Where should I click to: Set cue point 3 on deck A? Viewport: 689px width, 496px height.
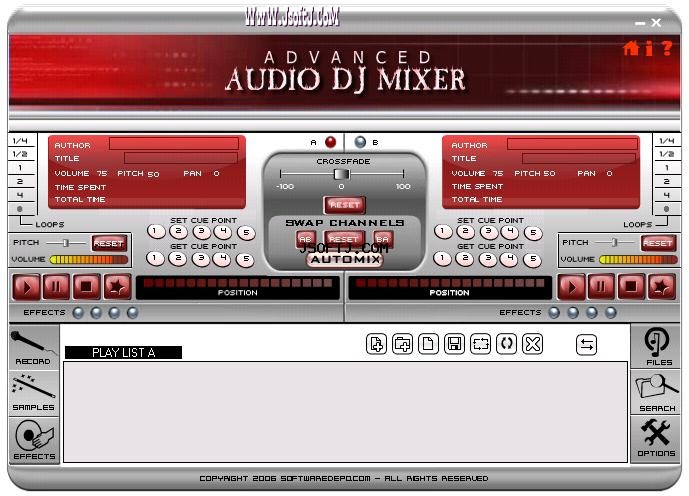tap(201, 231)
